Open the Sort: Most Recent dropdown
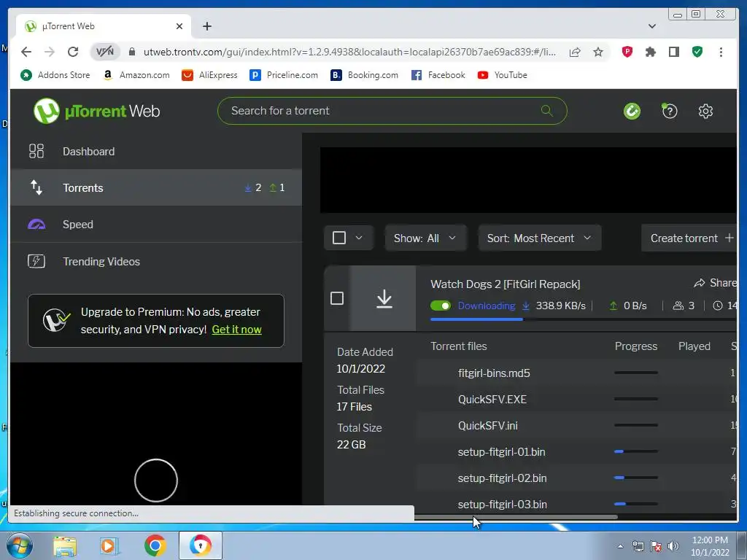This screenshot has height=560, width=747. click(539, 238)
